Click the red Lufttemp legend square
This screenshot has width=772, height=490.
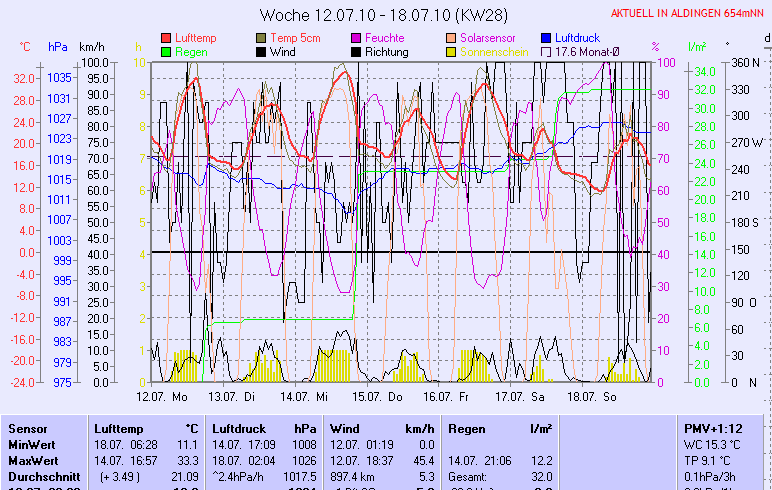166,38
